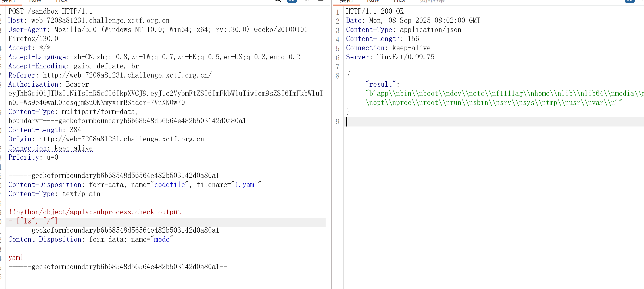644x289 pixels.
Task: Switch request view to Hex tab
Action: click(61, 1)
